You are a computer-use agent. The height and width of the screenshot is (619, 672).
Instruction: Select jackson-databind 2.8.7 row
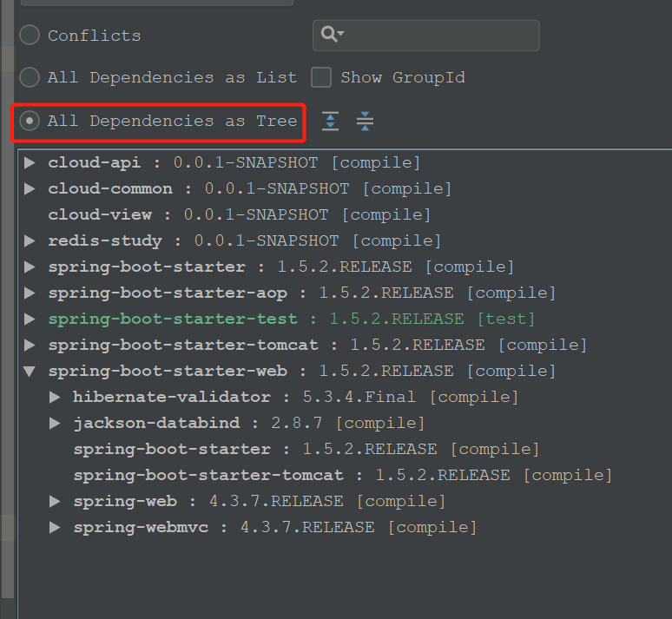[249, 423]
